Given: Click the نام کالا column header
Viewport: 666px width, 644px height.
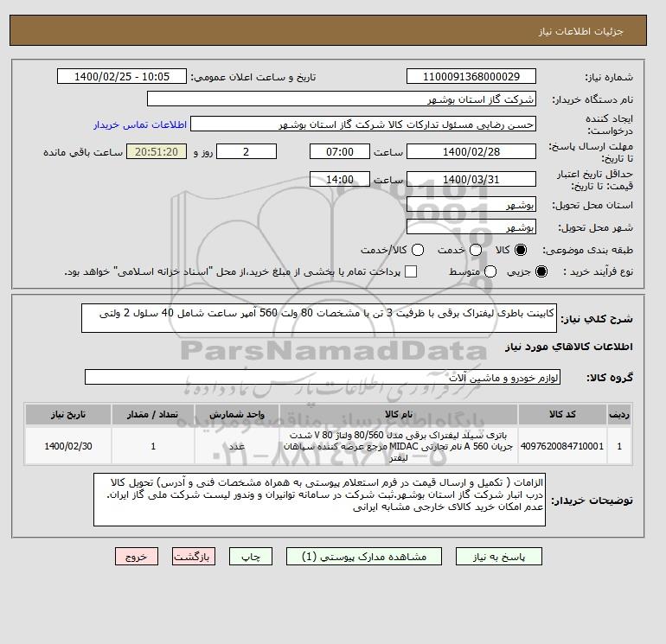Looking at the screenshot, I should 399,414.
